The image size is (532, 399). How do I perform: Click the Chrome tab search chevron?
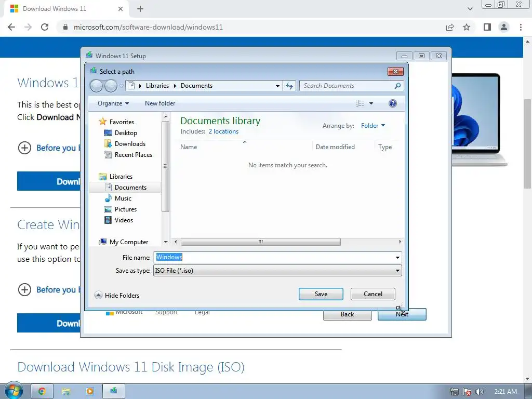click(470, 9)
